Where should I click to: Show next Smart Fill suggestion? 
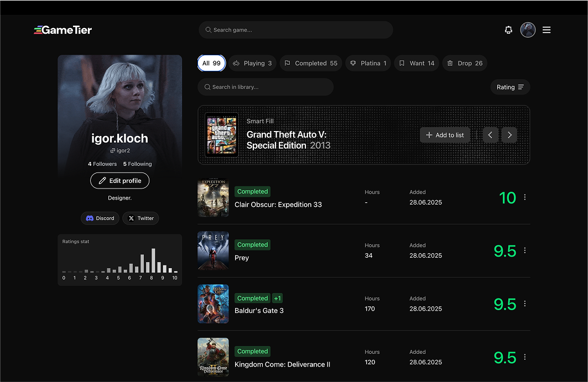pyautogui.click(x=509, y=135)
